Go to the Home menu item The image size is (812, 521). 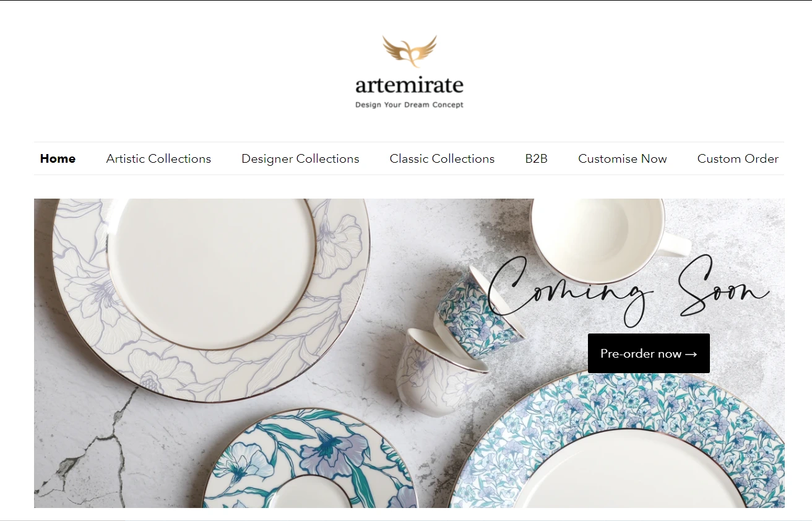click(58, 158)
